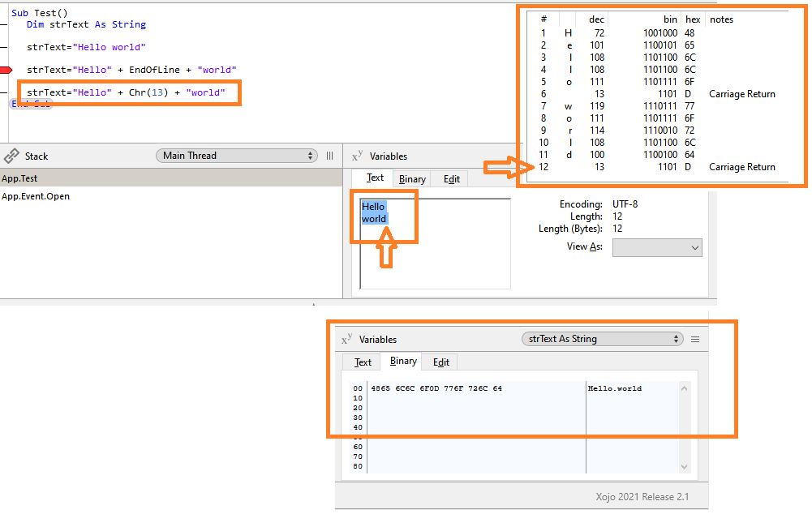Toggle breakpoint on the Chr(13) code line

[7, 92]
